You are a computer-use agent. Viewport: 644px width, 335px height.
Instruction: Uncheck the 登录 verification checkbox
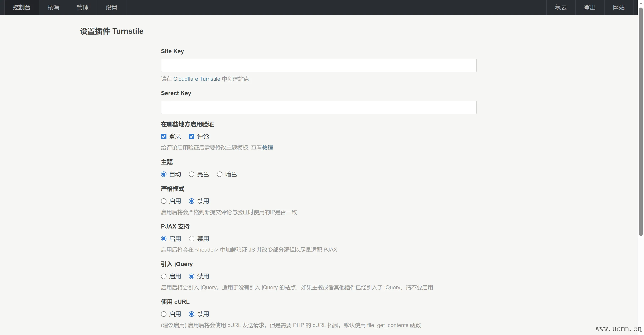tap(164, 136)
